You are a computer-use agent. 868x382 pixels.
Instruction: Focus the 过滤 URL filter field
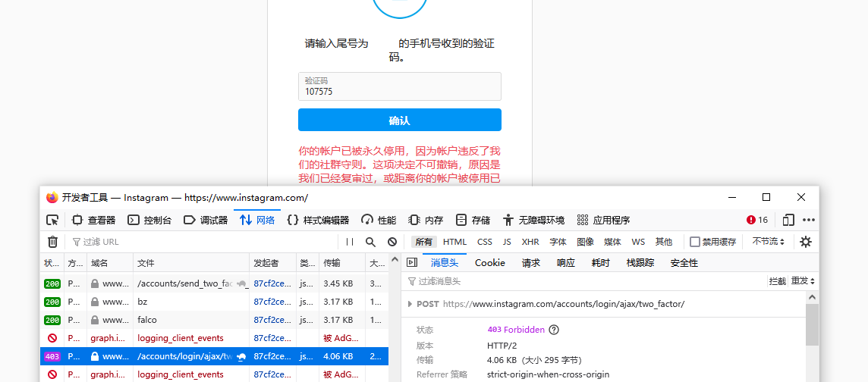coord(202,242)
